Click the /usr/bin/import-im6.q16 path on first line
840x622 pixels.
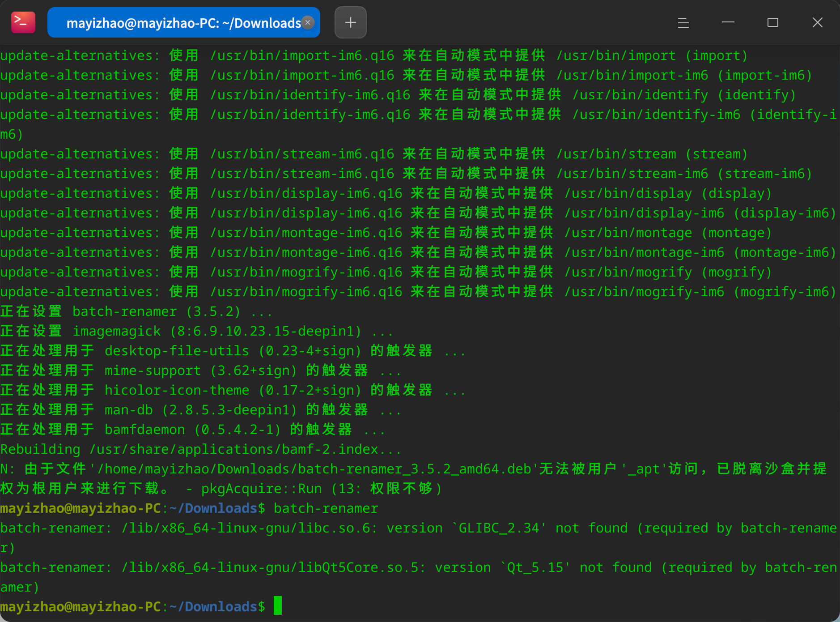pyautogui.click(x=302, y=55)
